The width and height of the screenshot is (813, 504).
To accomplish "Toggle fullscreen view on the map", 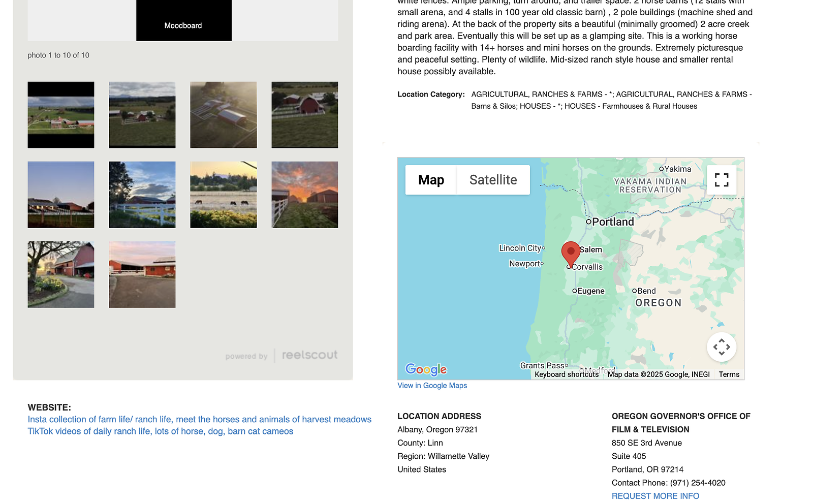I will (722, 180).
